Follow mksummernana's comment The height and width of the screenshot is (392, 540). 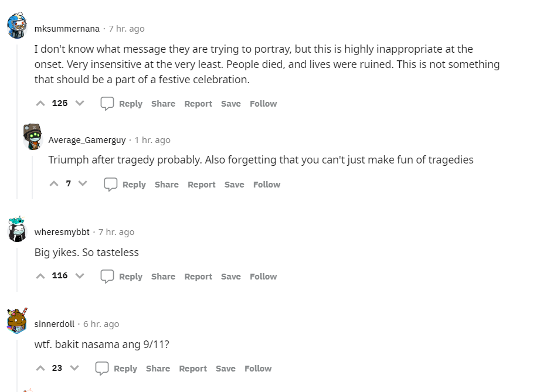(263, 104)
